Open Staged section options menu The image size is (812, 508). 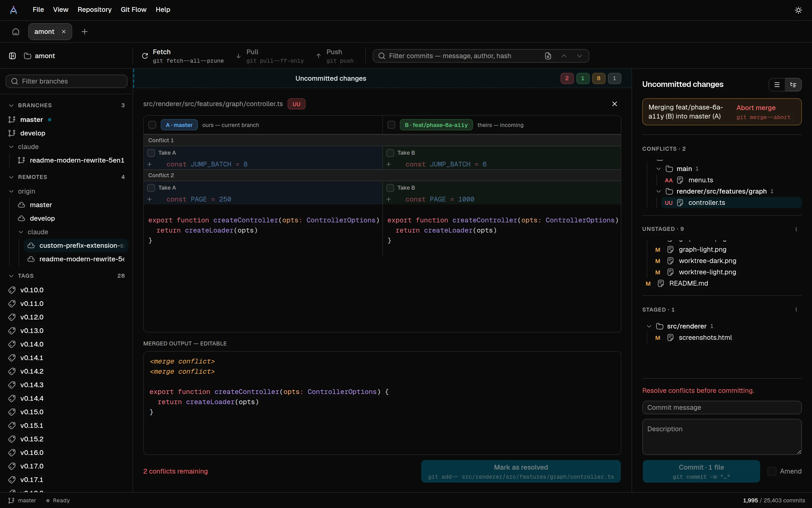[796, 309]
